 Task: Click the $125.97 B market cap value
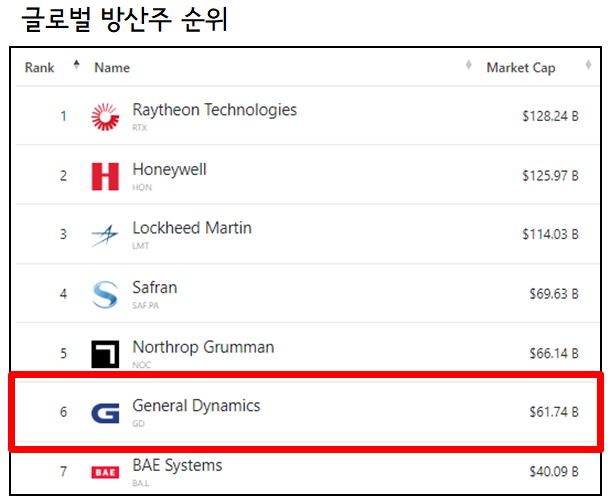pyautogui.click(x=550, y=176)
